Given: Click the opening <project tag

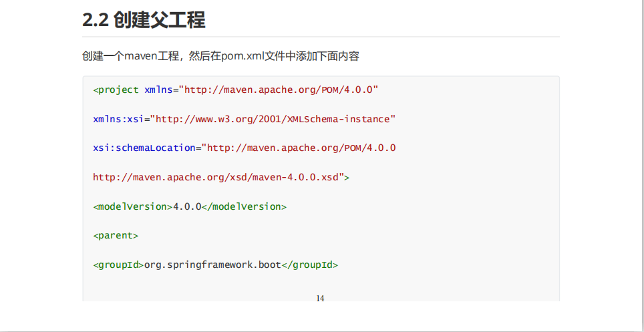Looking at the screenshot, I should click(116, 90).
